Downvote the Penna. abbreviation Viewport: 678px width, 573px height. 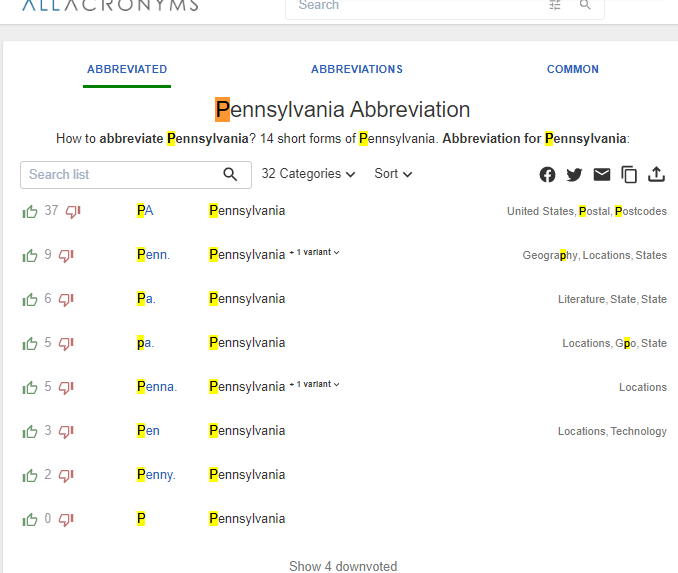pyautogui.click(x=66, y=387)
